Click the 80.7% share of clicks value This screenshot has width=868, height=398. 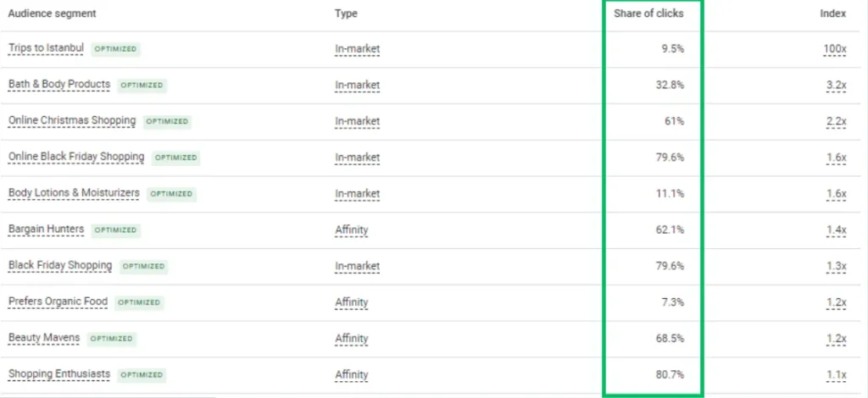[670, 375]
